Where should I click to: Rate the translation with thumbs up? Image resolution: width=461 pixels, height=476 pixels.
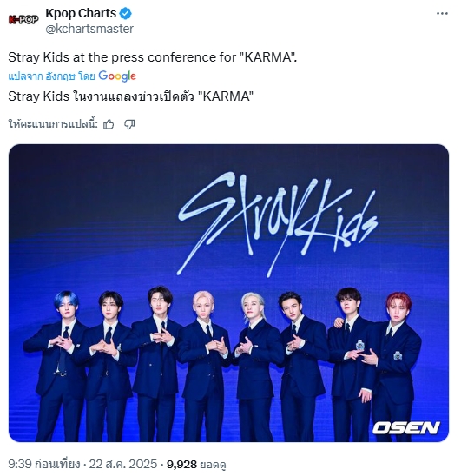[109, 124]
